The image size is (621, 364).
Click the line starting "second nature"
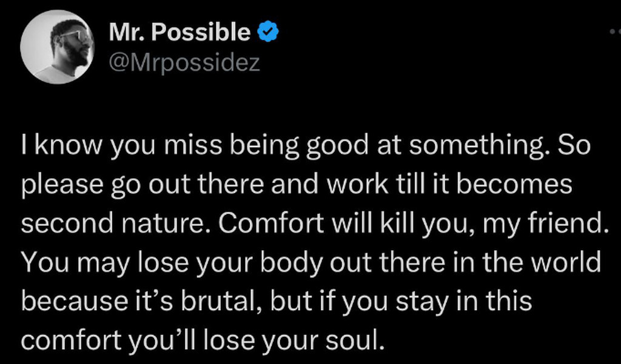click(314, 225)
